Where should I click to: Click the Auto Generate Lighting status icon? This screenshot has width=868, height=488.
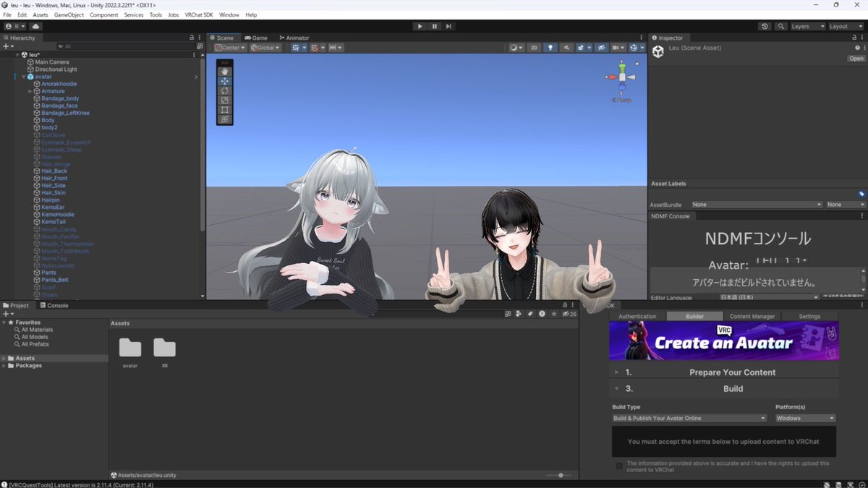click(x=848, y=484)
